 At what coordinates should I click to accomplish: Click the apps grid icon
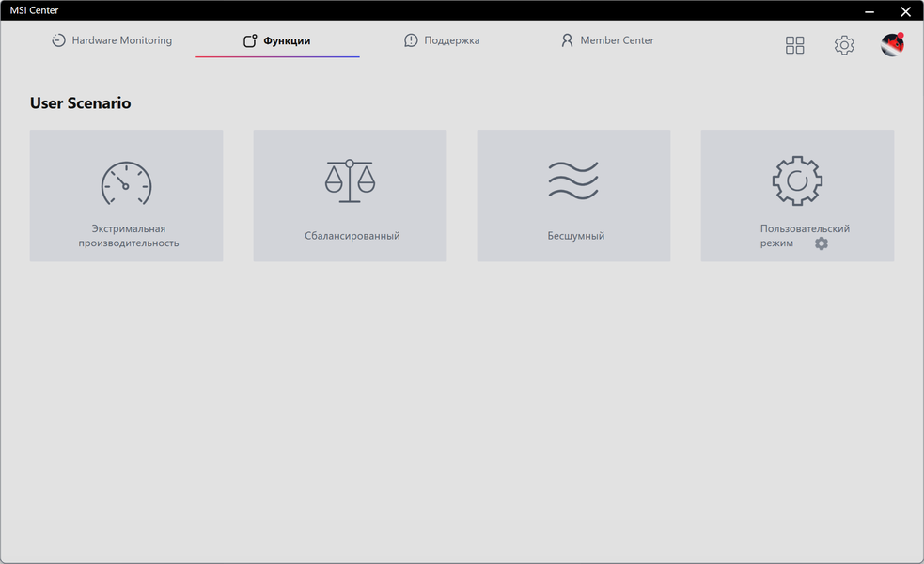tap(794, 45)
